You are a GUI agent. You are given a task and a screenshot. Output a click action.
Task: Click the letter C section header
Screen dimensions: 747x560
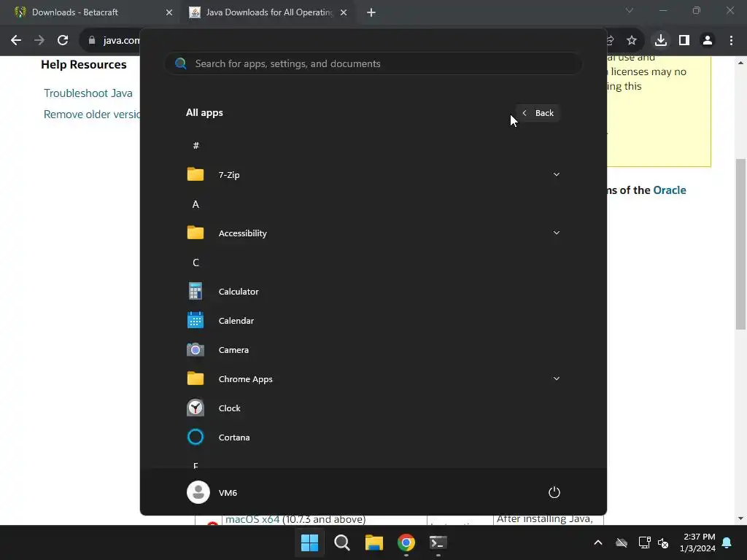click(x=196, y=262)
